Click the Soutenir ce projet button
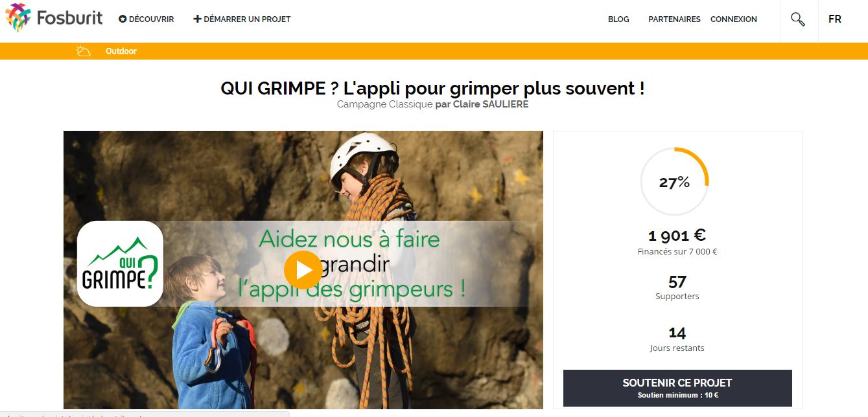The height and width of the screenshot is (417, 868). point(677,388)
